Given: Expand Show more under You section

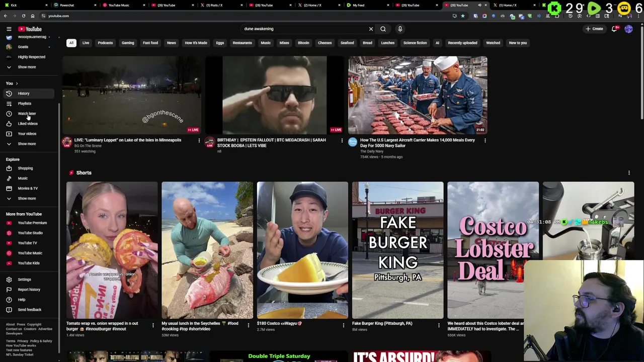Looking at the screenshot, I should pyautogui.click(x=29, y=144).
